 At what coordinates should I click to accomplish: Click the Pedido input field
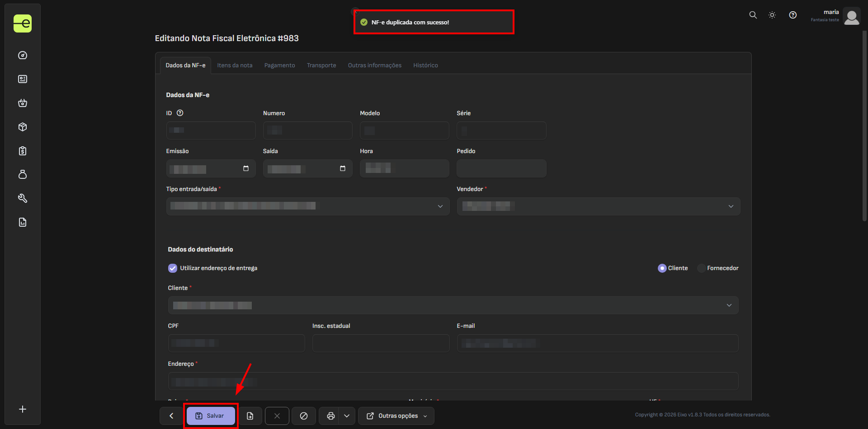tap(501, 168)
